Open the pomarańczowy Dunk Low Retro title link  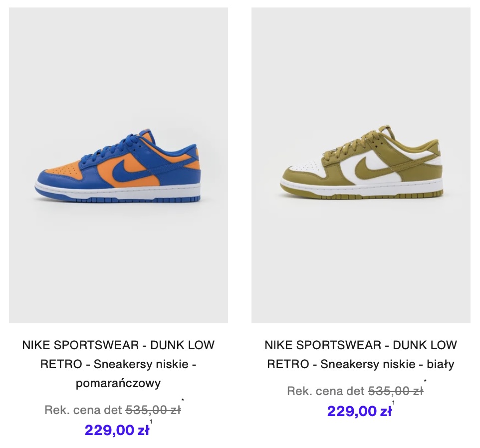click(x=118, y=364)
